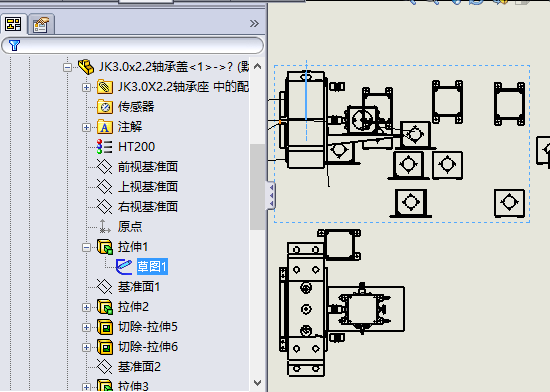
Task: Select the 原点 origin icon
Action: click(104, 227)
